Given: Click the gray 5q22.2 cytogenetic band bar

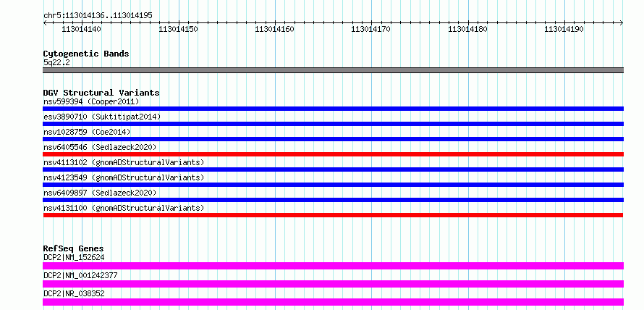Looking at the screenshot, I should coord(333,70).
